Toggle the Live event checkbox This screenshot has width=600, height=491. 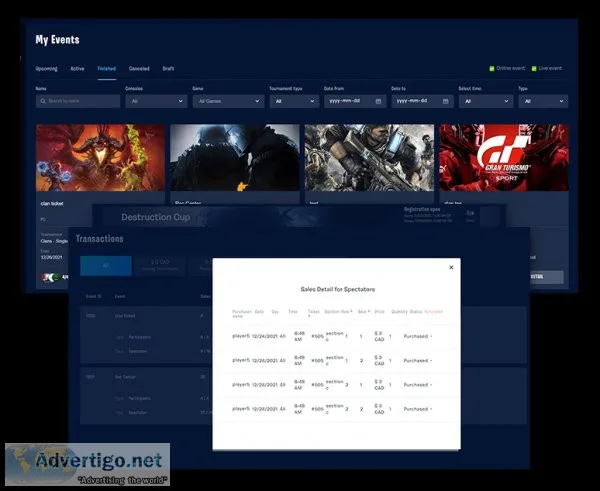tap(534, 69)
